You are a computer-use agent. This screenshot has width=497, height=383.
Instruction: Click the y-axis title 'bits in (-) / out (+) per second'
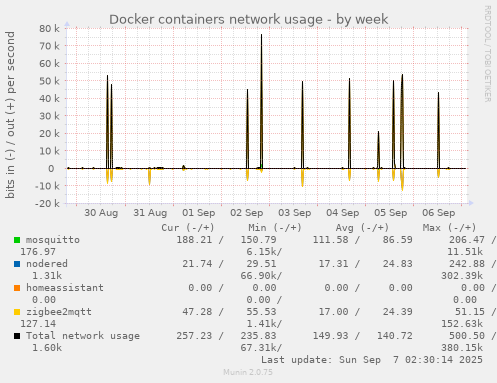coord(10,115)
